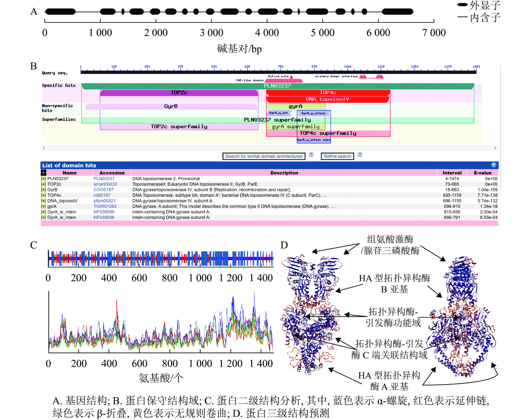The width and height of the screenshot is (531, 420).
Task: Expand the gyrA domain hit row
Action: click(43, 206)
